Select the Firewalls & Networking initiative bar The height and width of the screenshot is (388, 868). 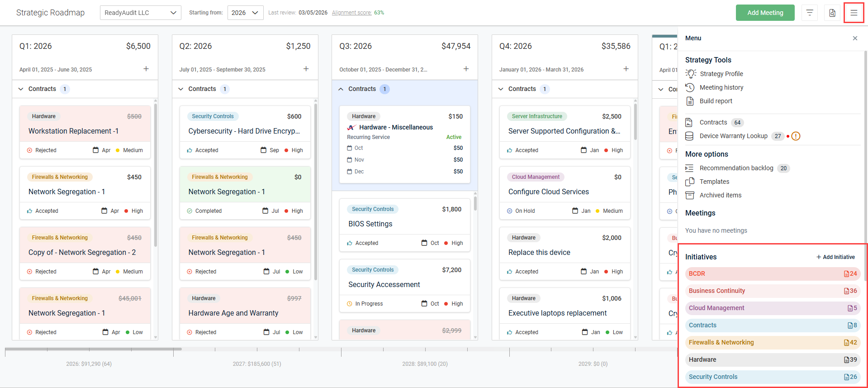coord(772,343)
